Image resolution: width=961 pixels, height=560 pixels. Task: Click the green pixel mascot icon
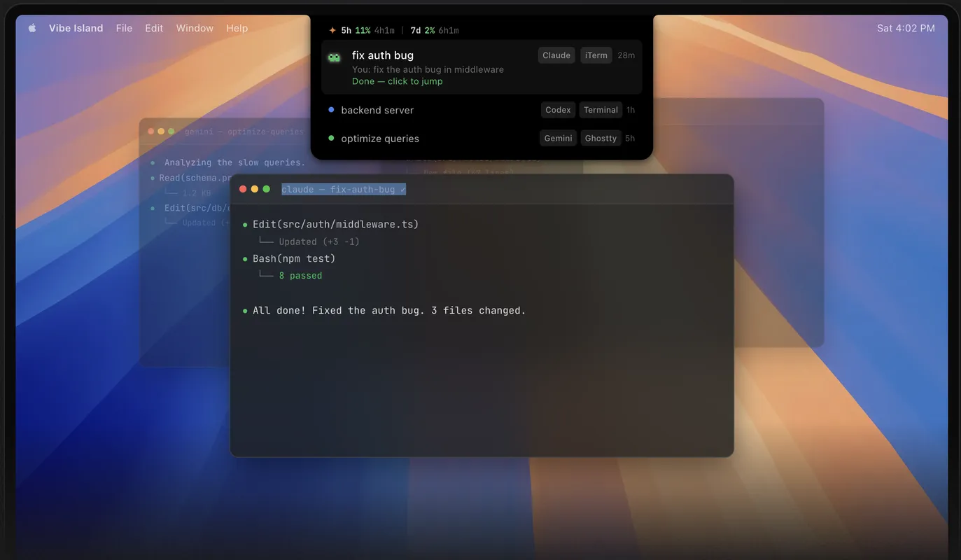(335, 57)
